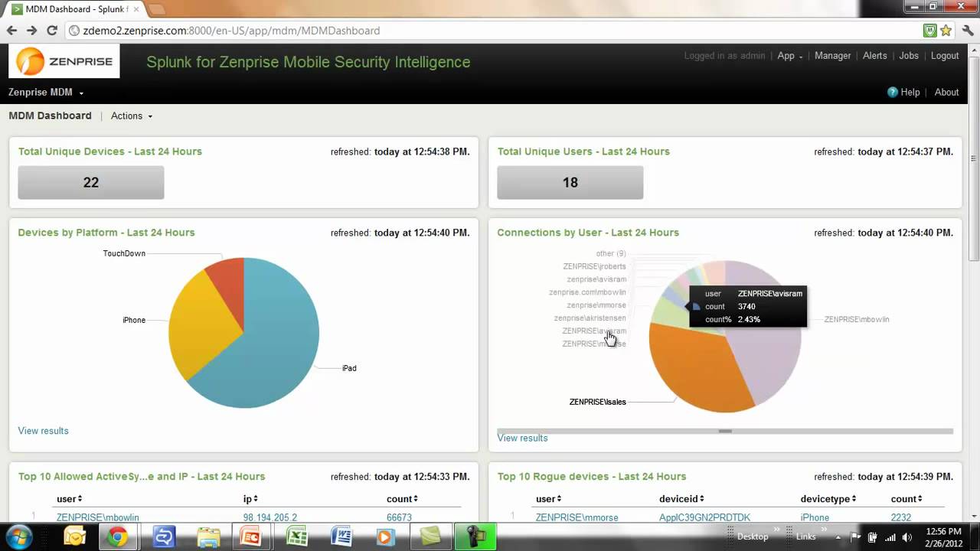980x551 pixels.
Task: Click the 22 unique devices button
Action: coord(91,183)
